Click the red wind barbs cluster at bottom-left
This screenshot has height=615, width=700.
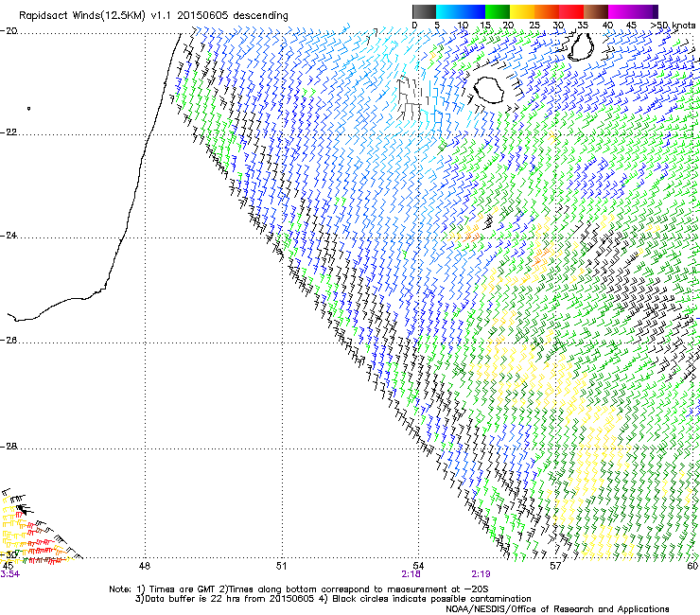[x=43, y=544]
